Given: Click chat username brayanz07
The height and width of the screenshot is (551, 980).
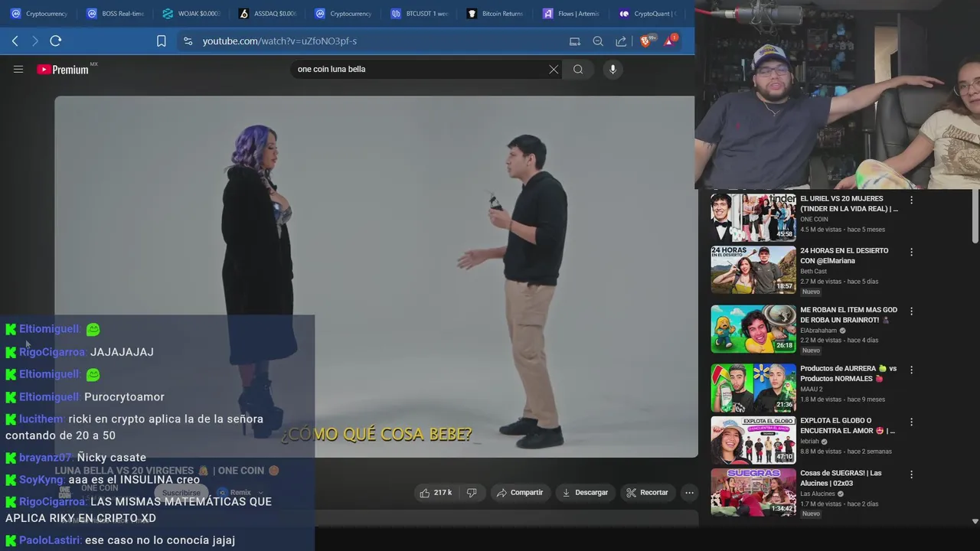Looking at the screenshot, I should pyautogui.click(x=46, y=458).
